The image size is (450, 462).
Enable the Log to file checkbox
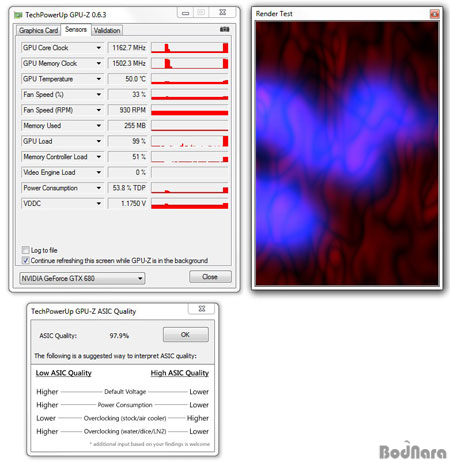click(x=25, y=250)
